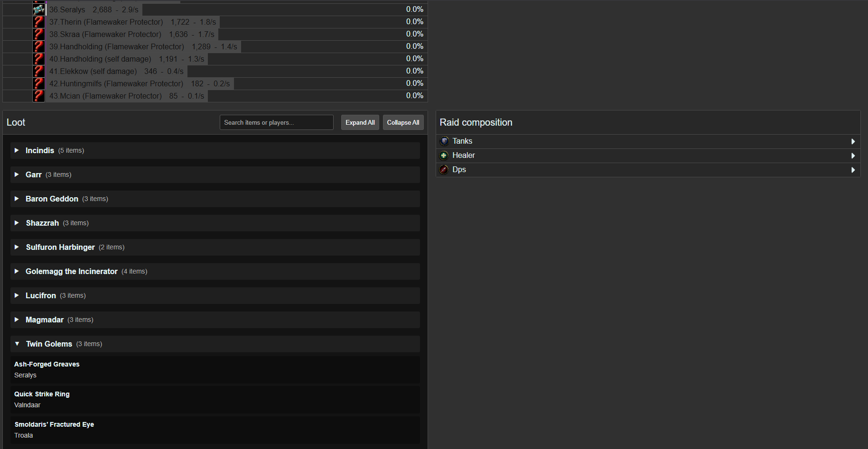The width and height of the screenshot is (868, 449).
Task: Select player Seralys under Ash-Forged Greaves
Action: [x=25, y=375]
